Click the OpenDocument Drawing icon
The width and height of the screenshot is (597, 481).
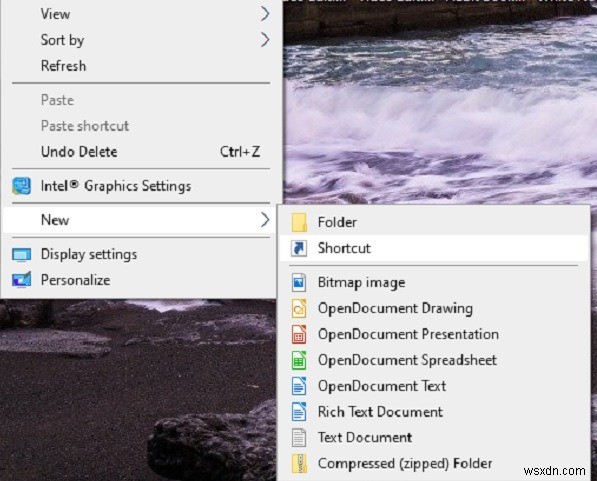pos(299,308)
